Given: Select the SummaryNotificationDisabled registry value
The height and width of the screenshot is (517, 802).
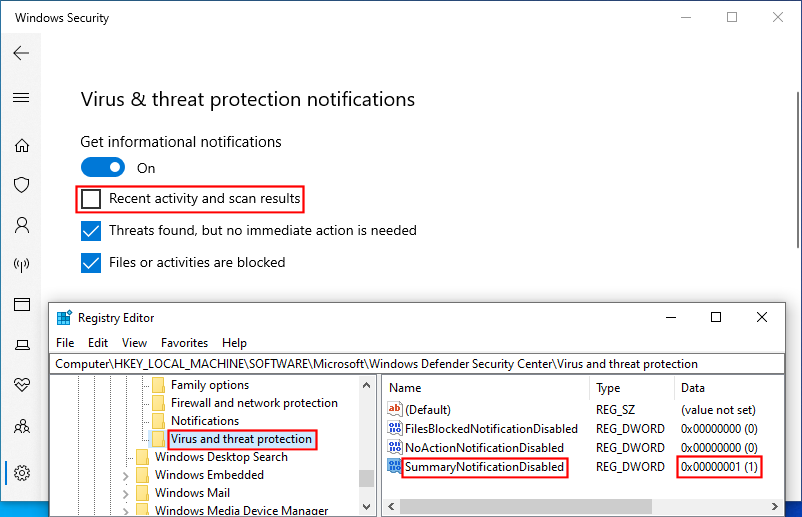Looking at the screenshot, I should tap(484, 467).
